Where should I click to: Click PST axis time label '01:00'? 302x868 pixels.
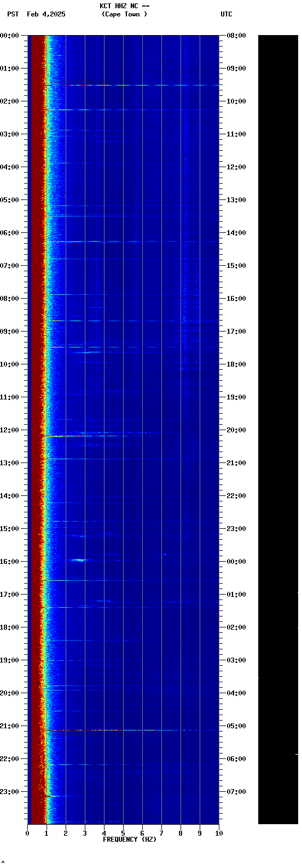10,68
